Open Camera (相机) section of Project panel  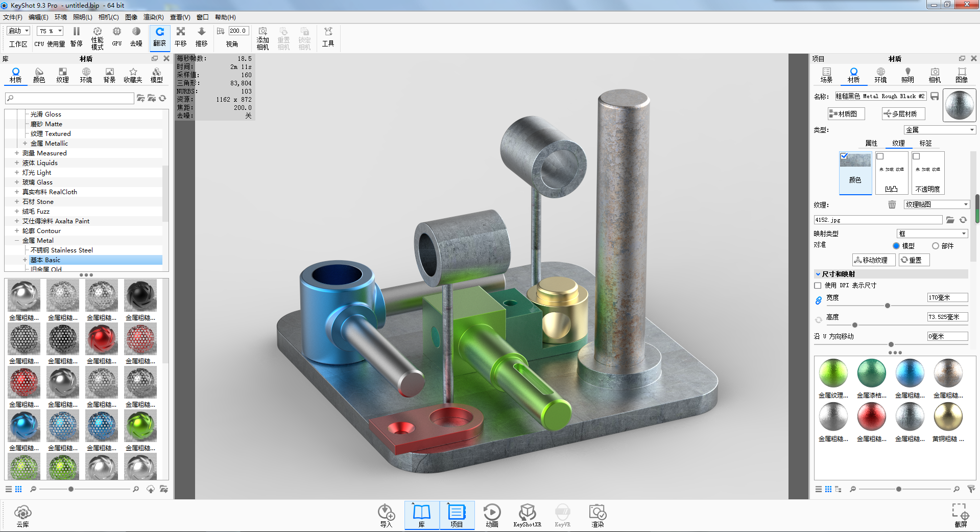coord(935,75)
